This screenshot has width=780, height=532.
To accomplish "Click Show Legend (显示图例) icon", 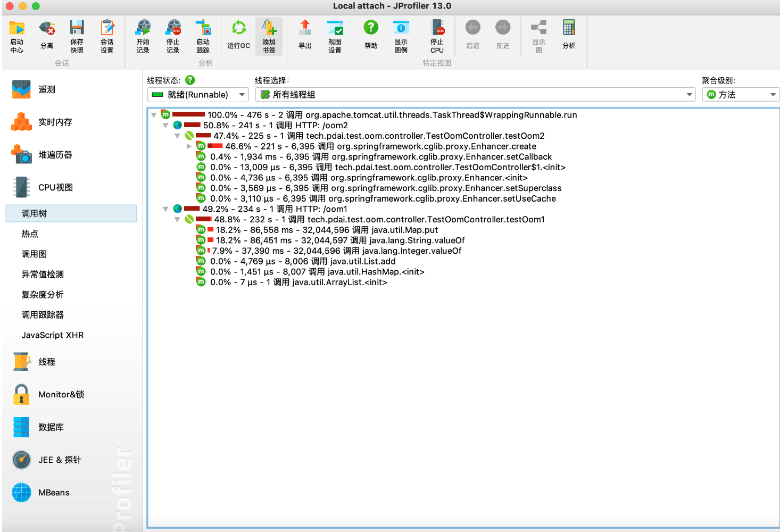I will tap(401, 37).
